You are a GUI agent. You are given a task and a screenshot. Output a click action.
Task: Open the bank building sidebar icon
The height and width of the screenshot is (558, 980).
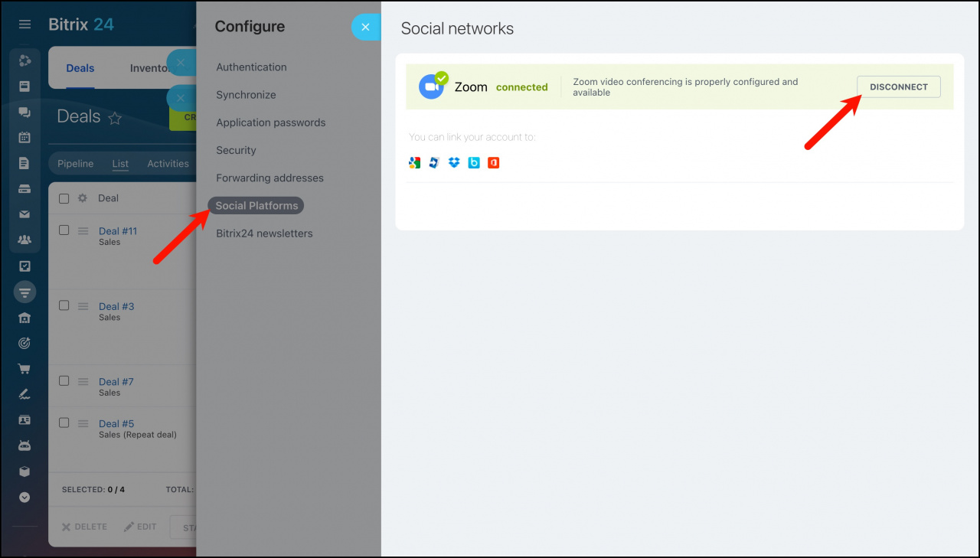click(24, 318)
